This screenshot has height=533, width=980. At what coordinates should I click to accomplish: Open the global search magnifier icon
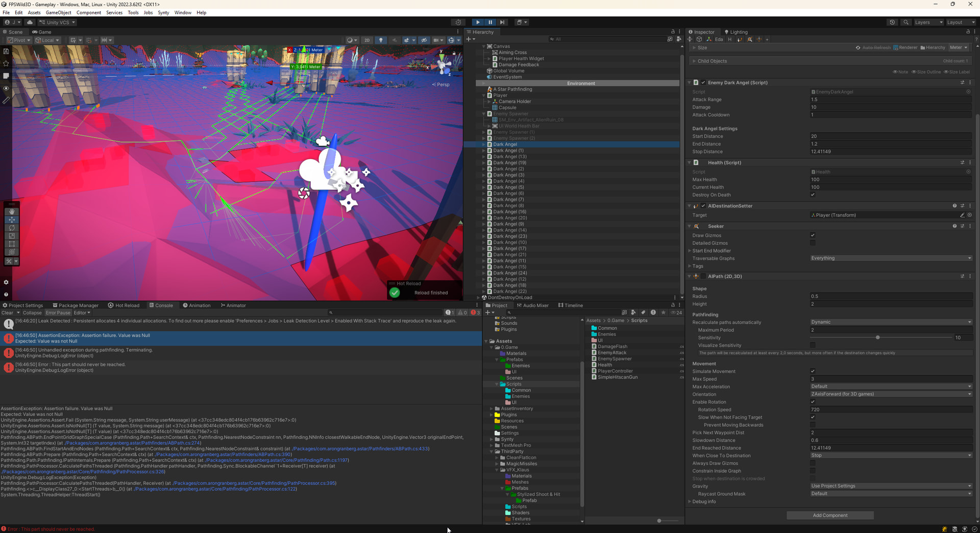pos(906,22)
